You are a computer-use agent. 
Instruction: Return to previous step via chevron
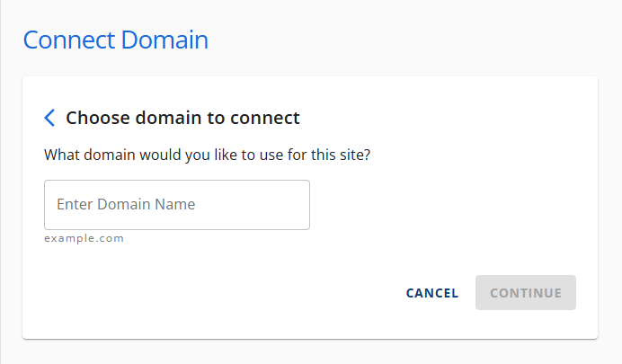click(50, 118)
